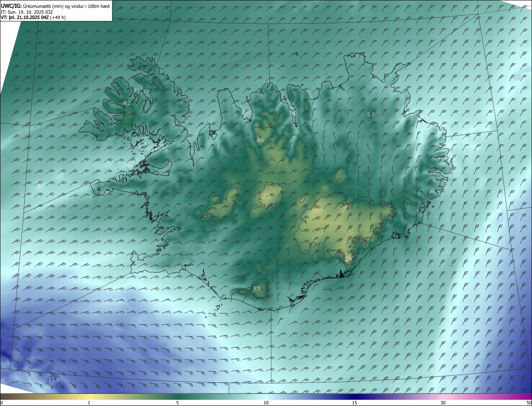The image size is (532, 406).
Task: Click the "10" label on the color scale
Action: click(266, 403)
